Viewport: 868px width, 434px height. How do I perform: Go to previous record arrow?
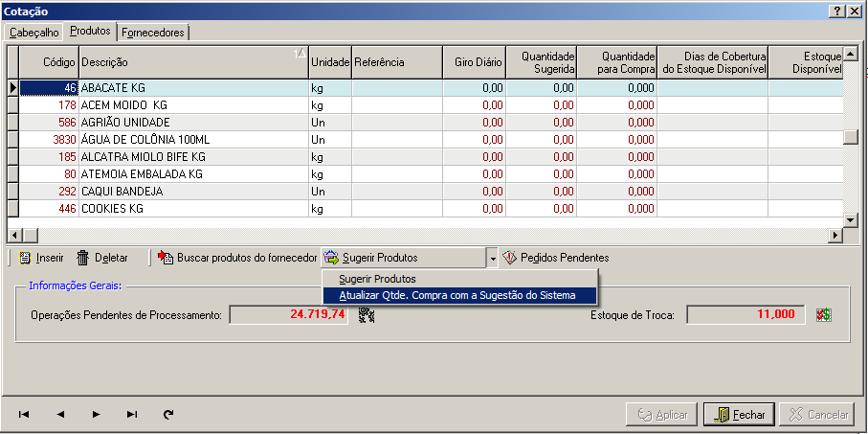pos(60,414)
